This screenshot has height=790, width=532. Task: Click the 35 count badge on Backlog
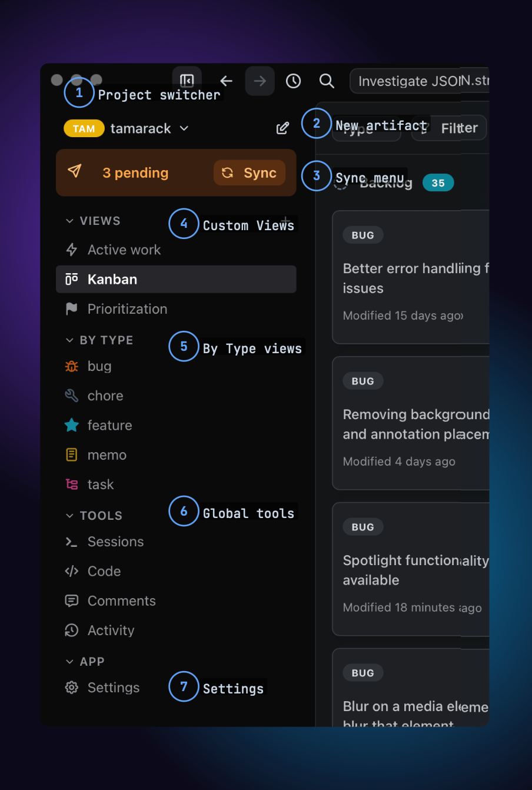(438, 182)
